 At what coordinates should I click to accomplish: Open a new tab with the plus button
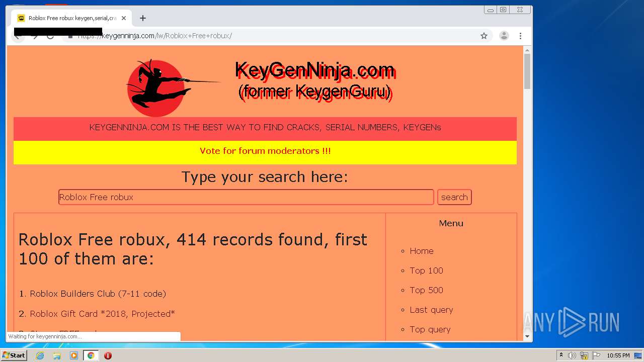[x=143, y=18]
